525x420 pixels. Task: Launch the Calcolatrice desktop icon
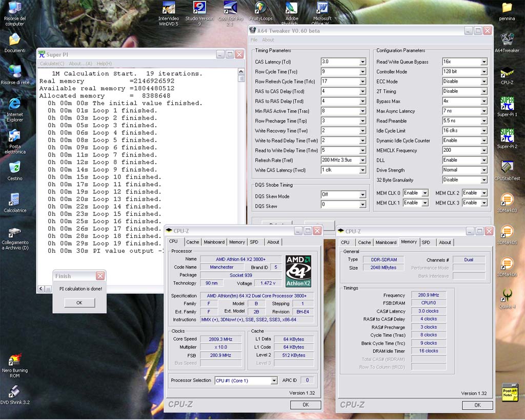pyautogui.click(x=15, y=203)
